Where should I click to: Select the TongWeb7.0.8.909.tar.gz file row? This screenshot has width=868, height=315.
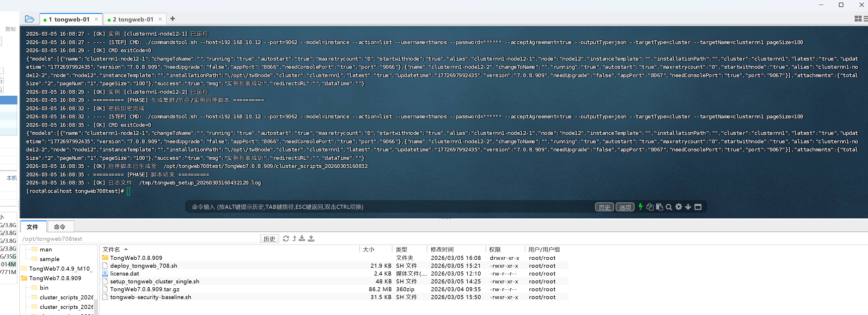(x=335, y=289)
